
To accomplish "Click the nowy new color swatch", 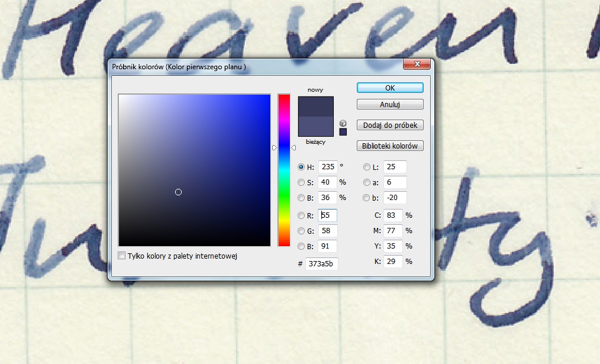I will coord(316,107).
